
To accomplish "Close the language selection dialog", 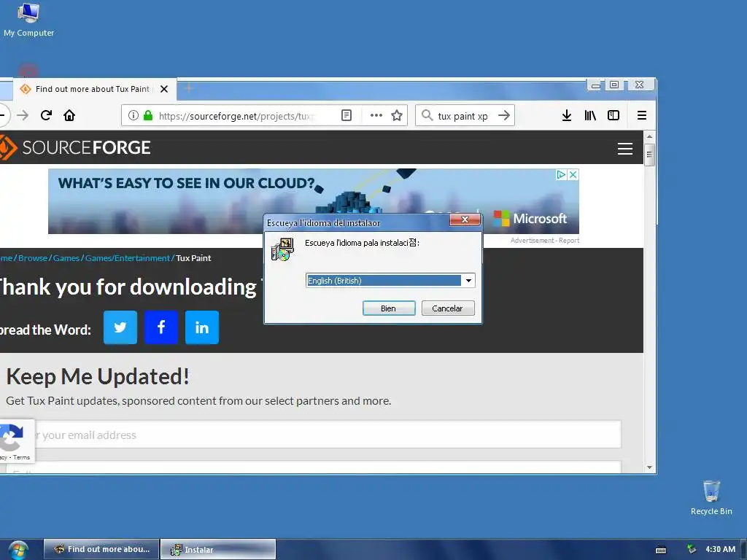I will (x=465, y=219).
